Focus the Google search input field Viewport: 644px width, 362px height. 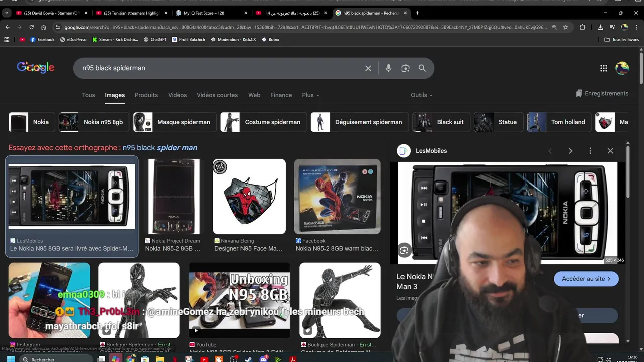[219, 68]
